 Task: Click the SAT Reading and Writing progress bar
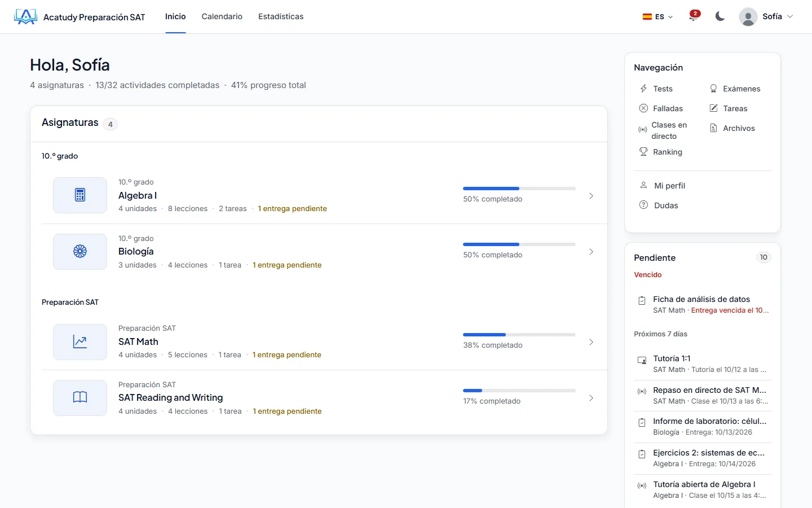pyautogui.click(x=519, y=391)
